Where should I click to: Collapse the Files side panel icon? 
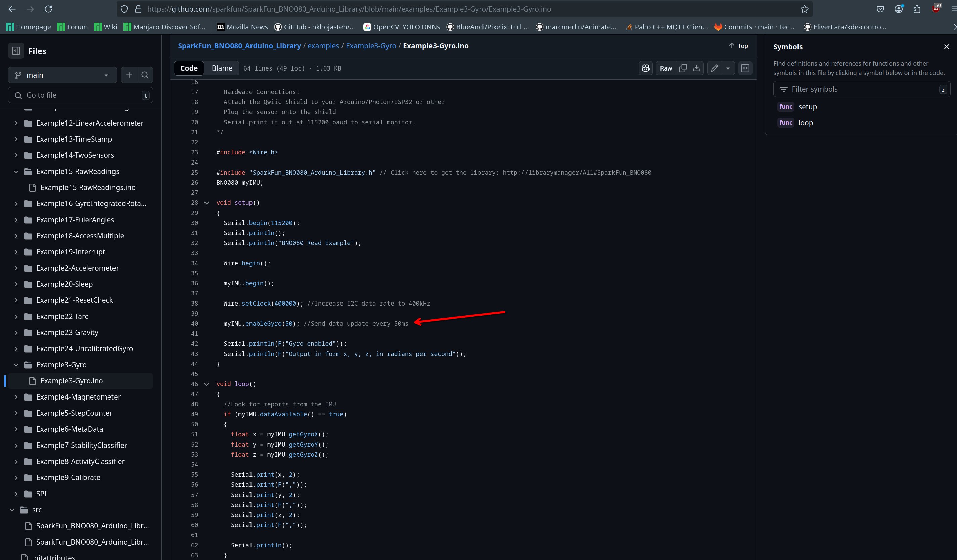point(16,51)
